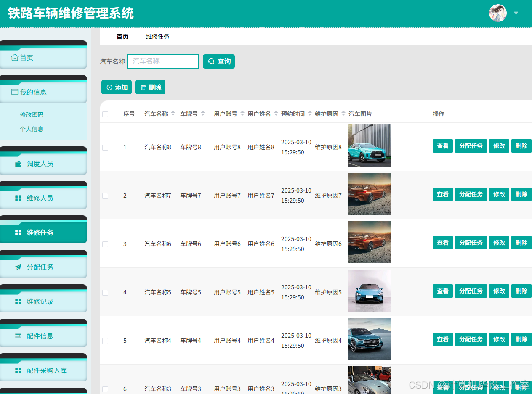Click 删除 for 汽车名称6 row

[521, 243]
